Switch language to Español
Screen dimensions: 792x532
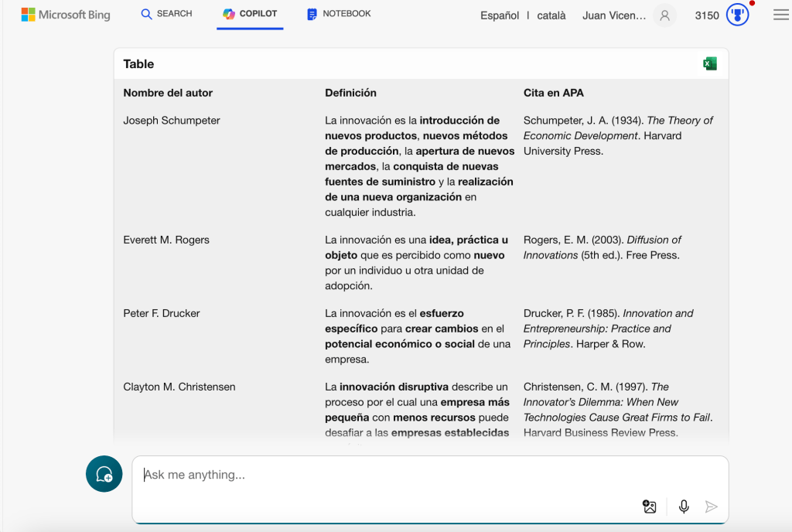[x=500, y=15]
